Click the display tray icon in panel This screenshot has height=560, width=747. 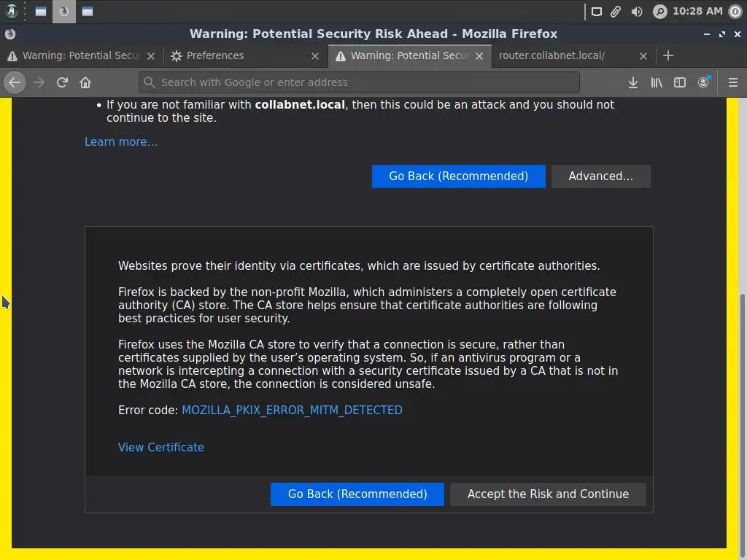click(596, 12)
